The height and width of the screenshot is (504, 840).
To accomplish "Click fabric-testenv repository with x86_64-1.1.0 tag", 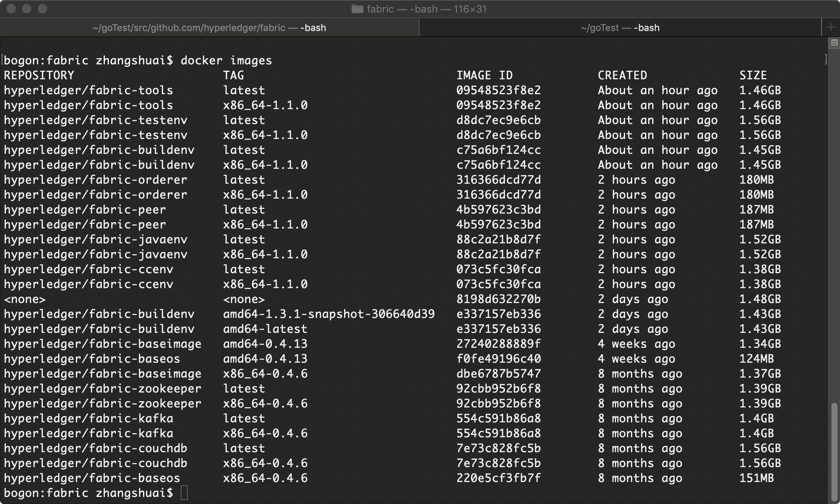I will coord(95,135).
